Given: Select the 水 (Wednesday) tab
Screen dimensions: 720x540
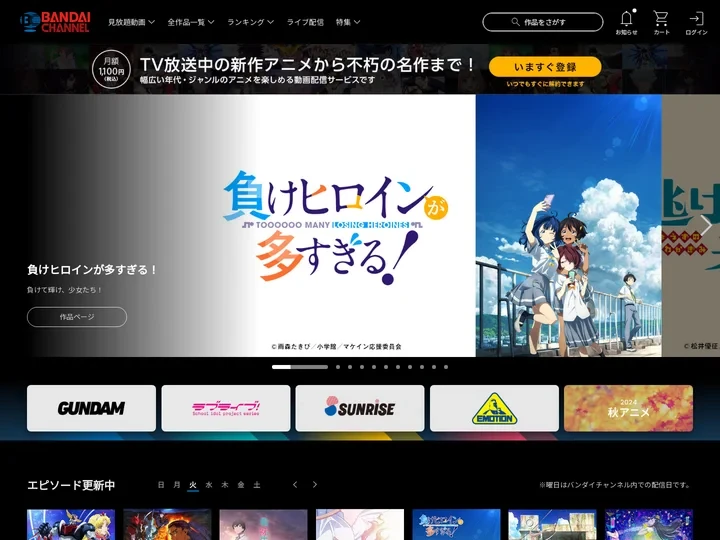Looking at the screenshot, I should click(x=209, y=485).
